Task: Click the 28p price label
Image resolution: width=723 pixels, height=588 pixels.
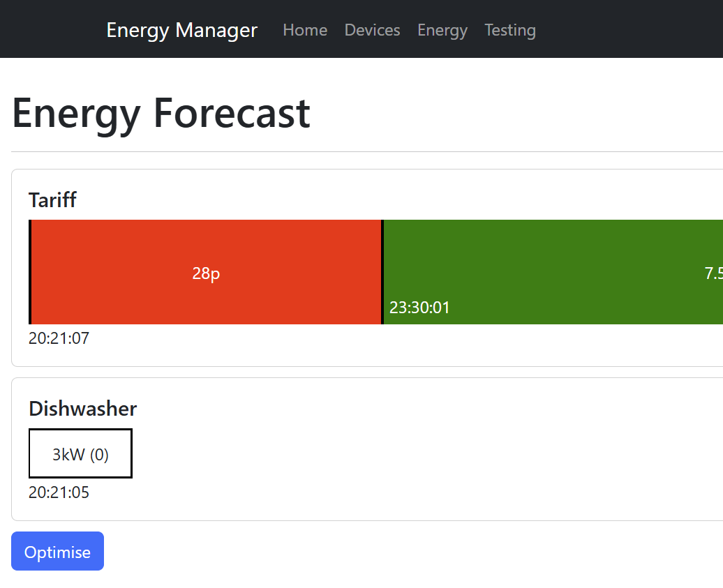Action: click(x=206, y=273)
